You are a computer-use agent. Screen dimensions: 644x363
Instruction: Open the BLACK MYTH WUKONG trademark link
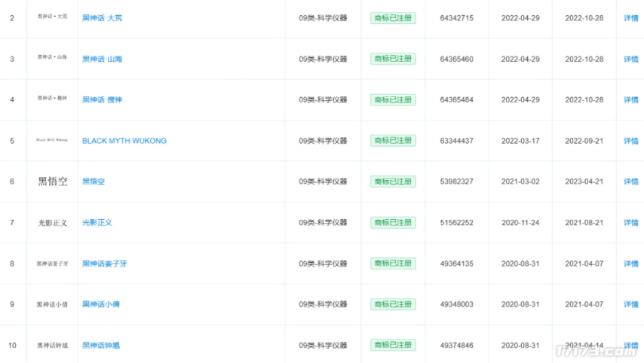tap(124, 141)
